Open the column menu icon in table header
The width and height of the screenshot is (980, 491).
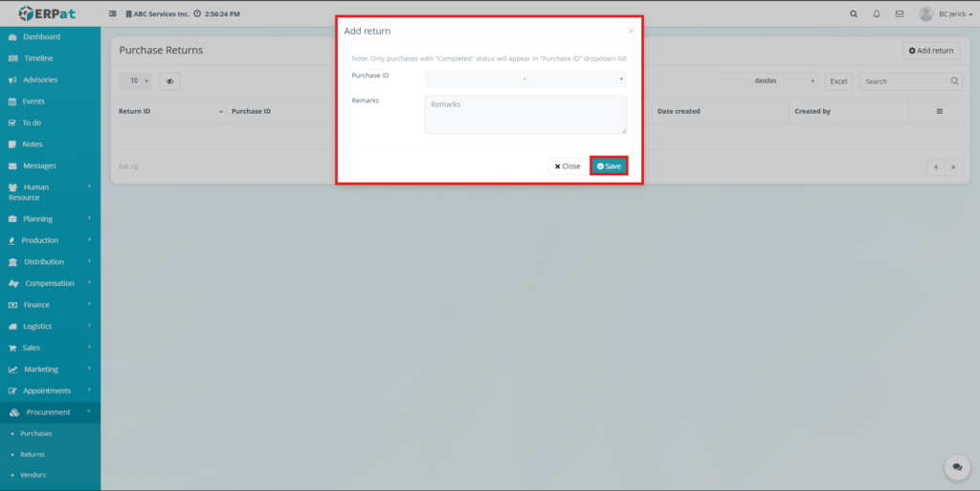940,111
